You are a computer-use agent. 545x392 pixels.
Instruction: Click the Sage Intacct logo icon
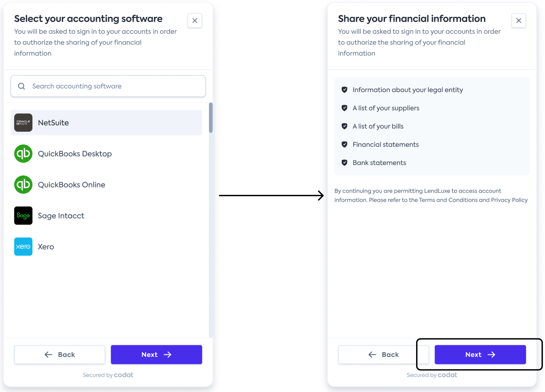click(x=23, y=216)
